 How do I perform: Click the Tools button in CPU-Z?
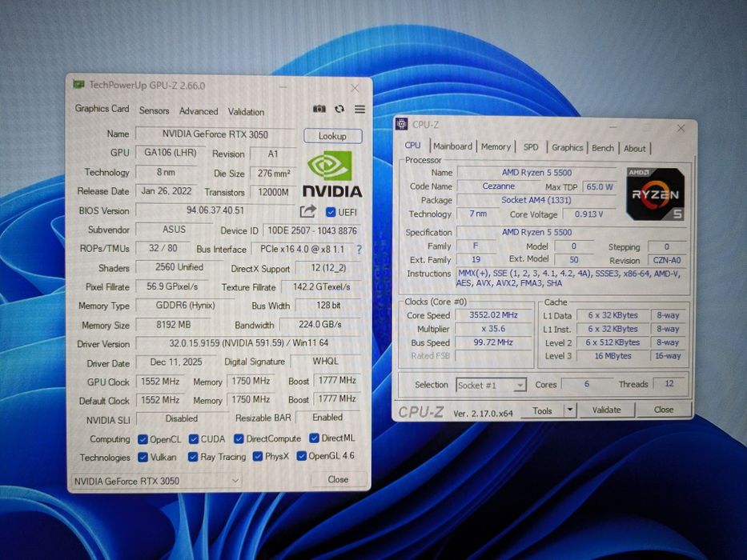[x=542, y=410]
